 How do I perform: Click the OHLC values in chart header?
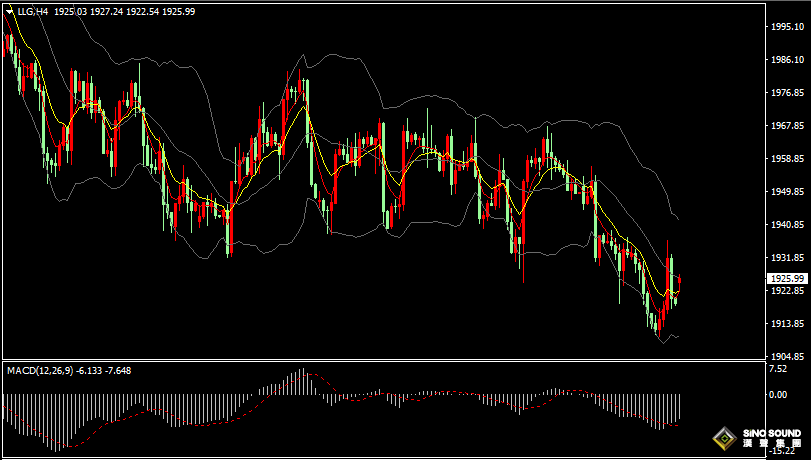pos(124,11)
